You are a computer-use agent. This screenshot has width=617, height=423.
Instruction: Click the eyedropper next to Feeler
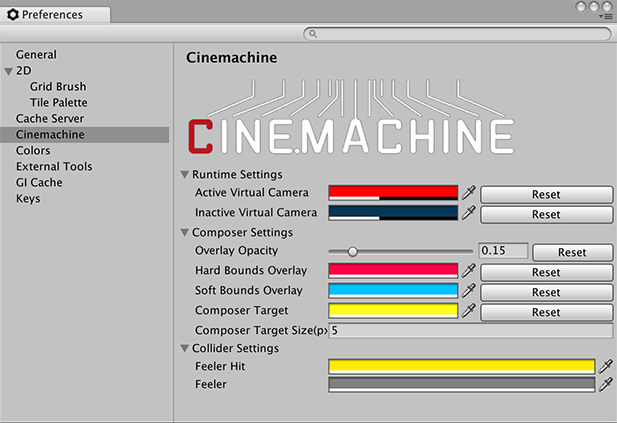(604, 384)
